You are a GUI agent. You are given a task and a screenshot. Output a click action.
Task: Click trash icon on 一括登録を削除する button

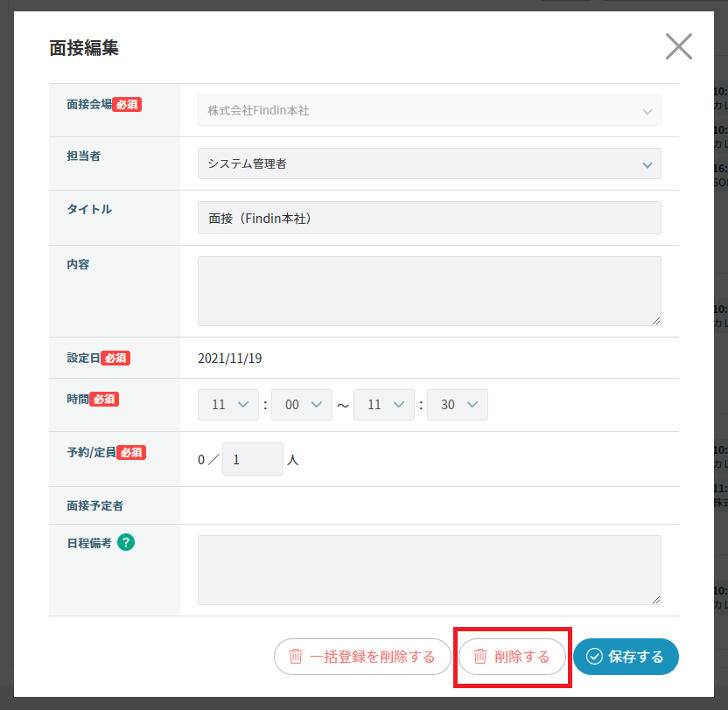tap(296, 657)
